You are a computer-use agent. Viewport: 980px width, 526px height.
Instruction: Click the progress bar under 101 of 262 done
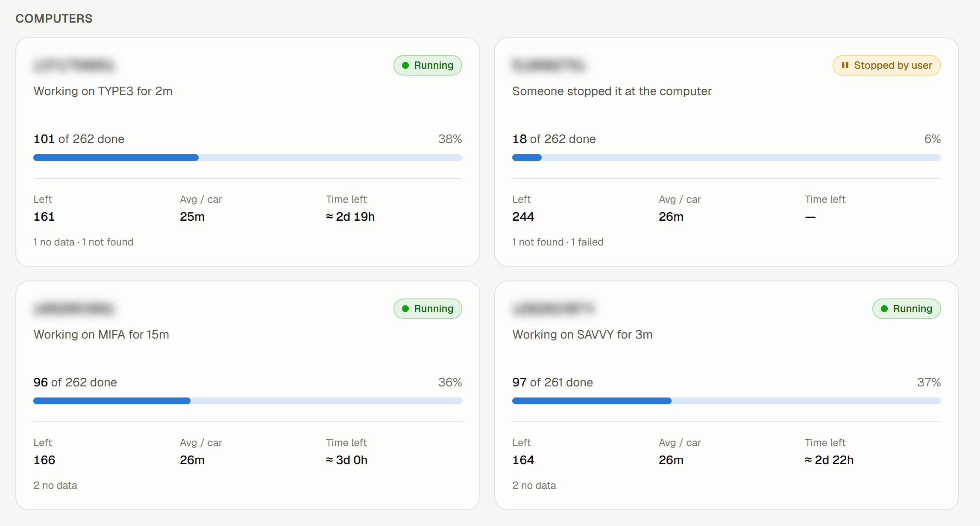pyautogui.click(x=248, y=158)
